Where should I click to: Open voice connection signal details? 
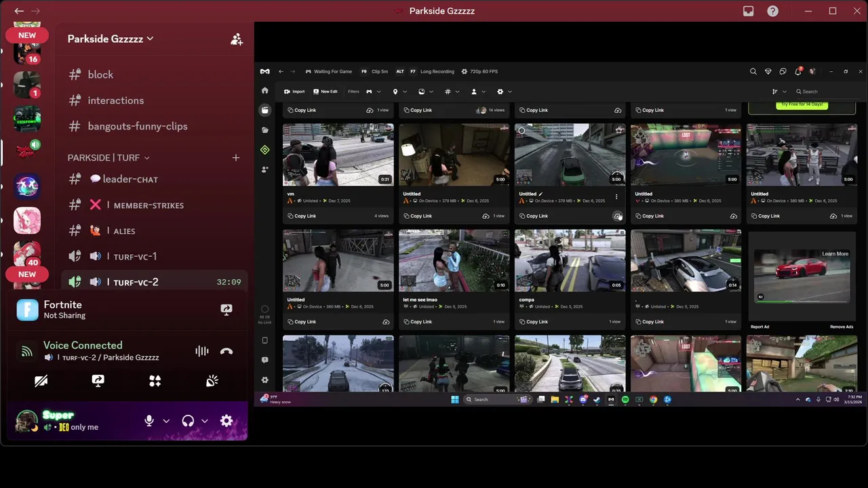click(26, 351)
